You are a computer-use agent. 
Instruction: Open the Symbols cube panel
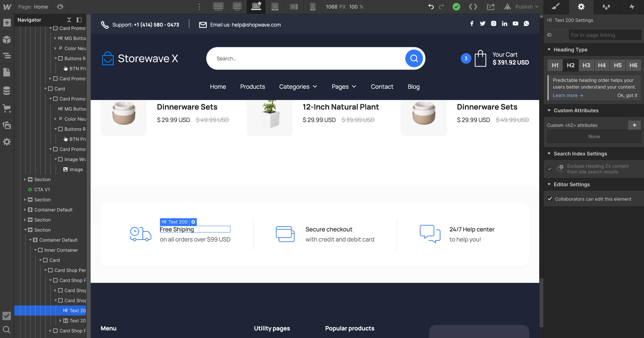[x=7, y=40]
